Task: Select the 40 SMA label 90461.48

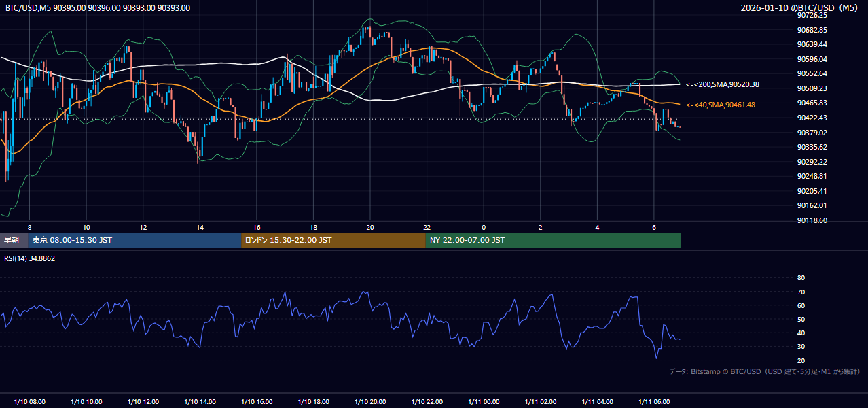Action: [x=721, y=105]
